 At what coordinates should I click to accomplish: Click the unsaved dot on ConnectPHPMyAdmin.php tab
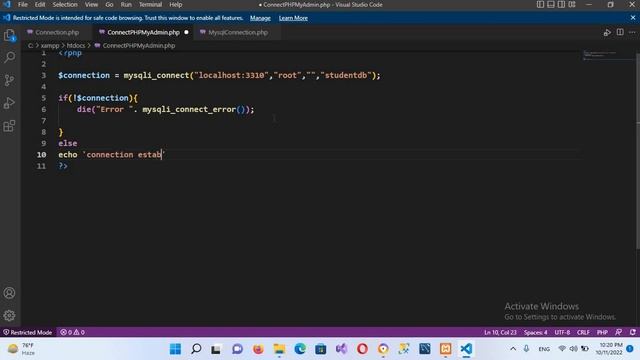[x=187, y=32]
